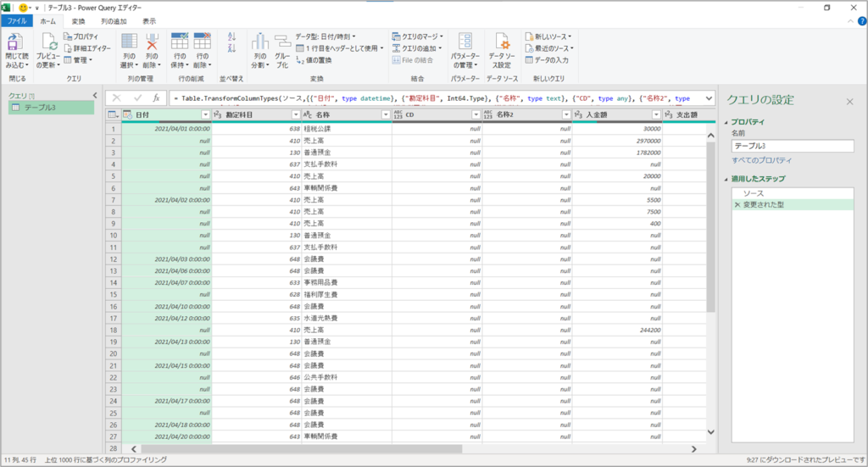Expand the formula bar with the chevron
Image resolution: width=868 pixels, height=467 pixels.
pos(709,98)
